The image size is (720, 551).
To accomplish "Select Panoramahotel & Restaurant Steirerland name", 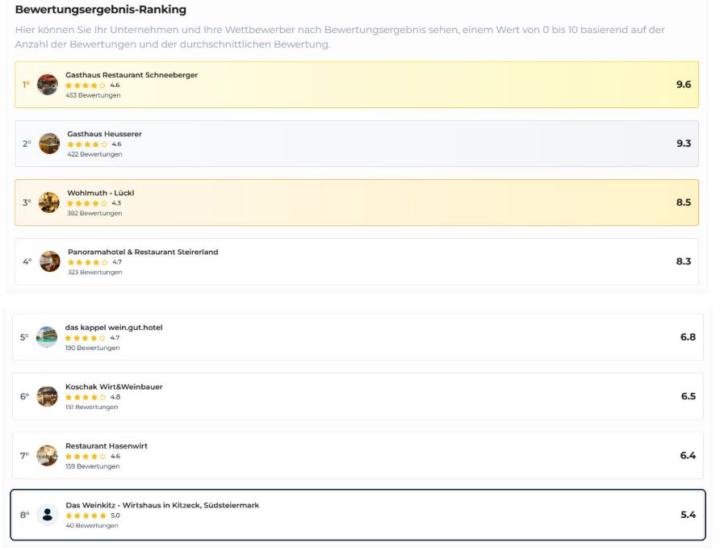I will 143,252.
